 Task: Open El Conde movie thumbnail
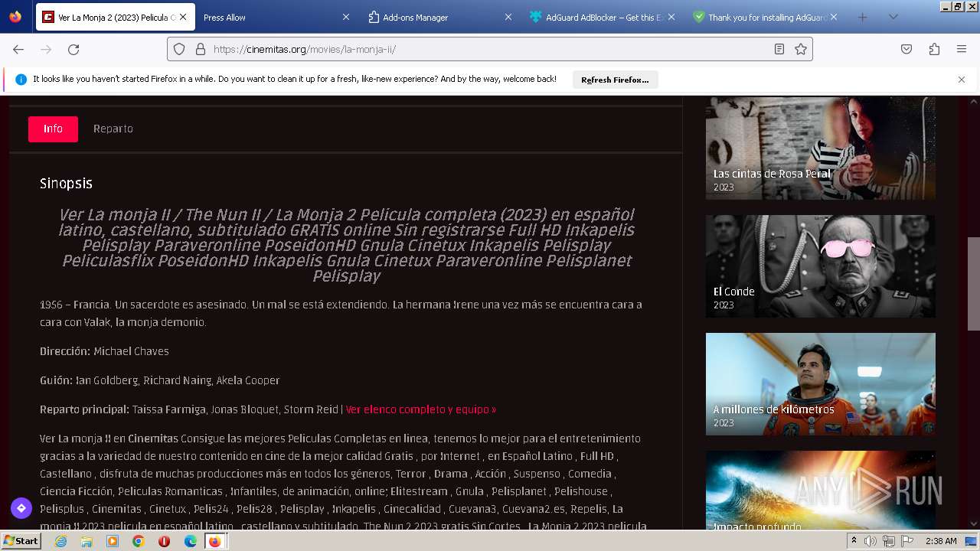(820, 266)
